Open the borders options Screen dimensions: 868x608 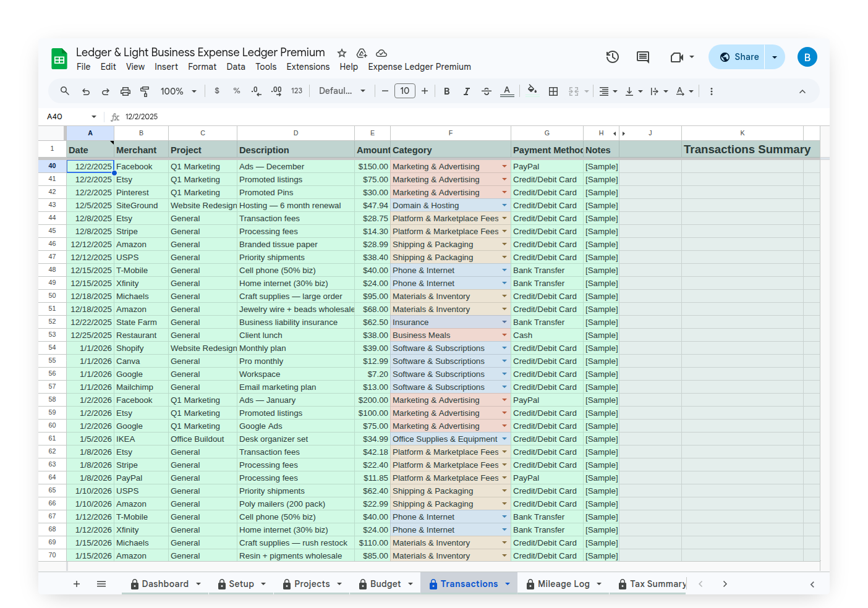tap(553, 91)
